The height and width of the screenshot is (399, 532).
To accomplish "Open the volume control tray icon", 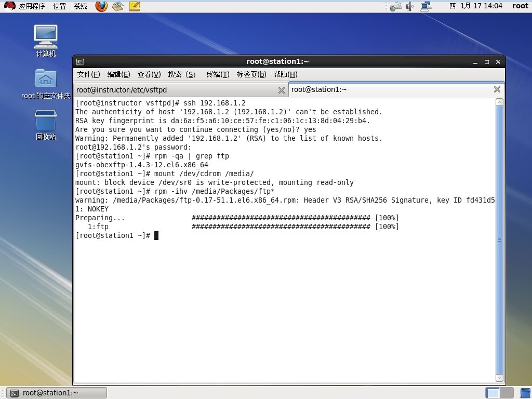I will (x=410, y=6).
